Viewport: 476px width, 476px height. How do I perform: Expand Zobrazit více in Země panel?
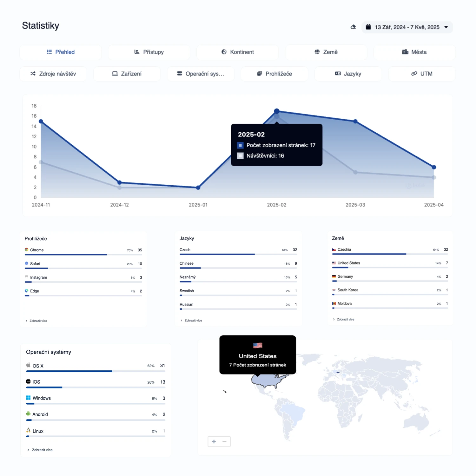(x=344, y=319)
